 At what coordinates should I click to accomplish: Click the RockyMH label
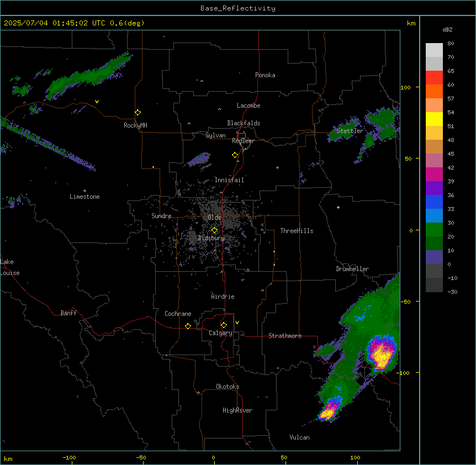pyautogui.click(x=135, y=125)
